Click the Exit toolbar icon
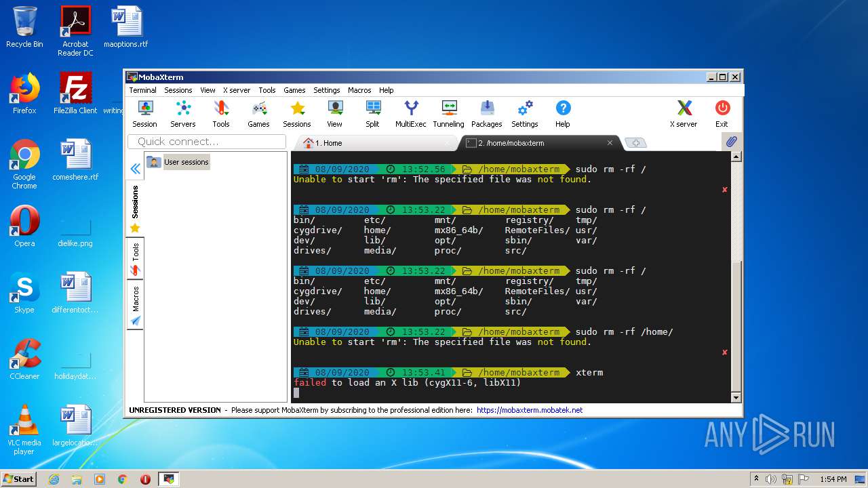Image resolution: width=868 pixels, height=488 pixels. coord(722,114)
